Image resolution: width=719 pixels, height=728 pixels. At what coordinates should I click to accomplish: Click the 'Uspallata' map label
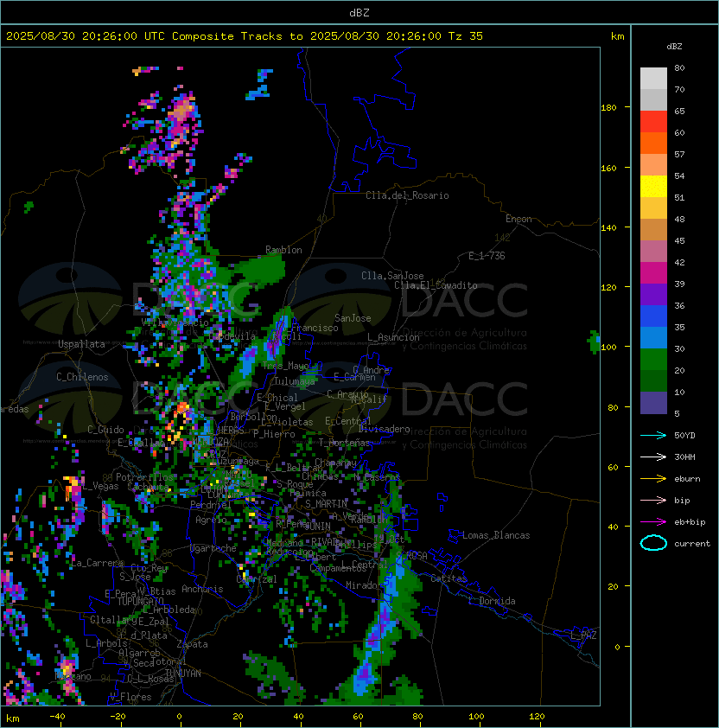(x=81, y=344)
